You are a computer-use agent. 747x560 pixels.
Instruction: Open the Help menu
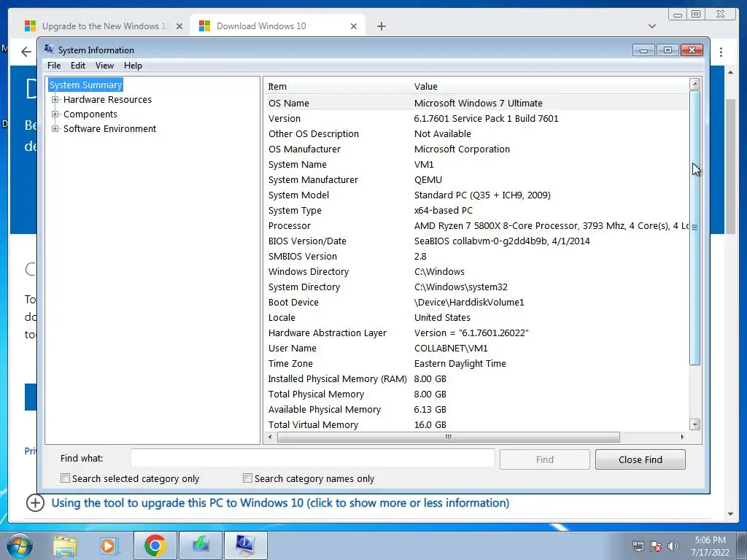pos(133,66)
